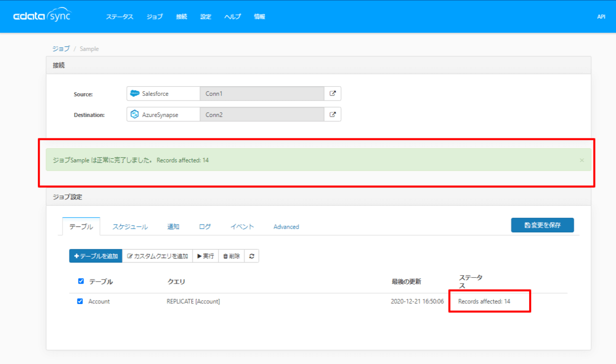Image resolution: width=616 pixels, height=364 pixels.
Task: Select the Conn1 source connection field
Action: pyautogui.click(x=262, y=94)
